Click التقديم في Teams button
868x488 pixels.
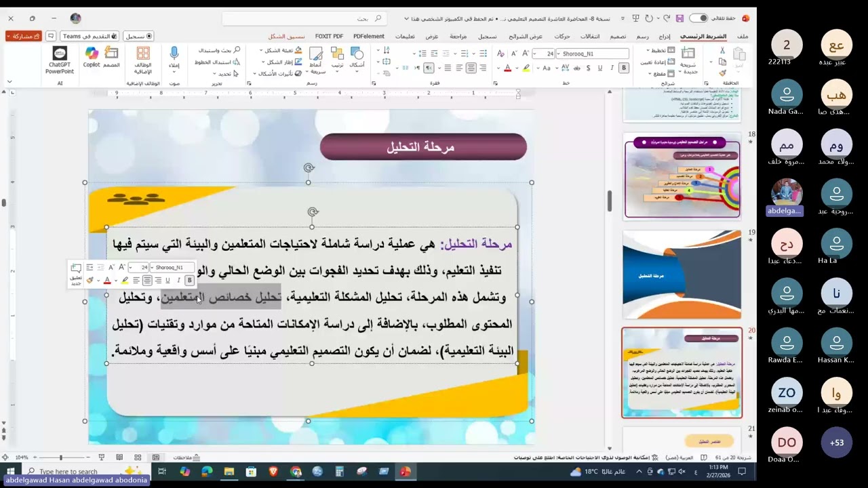pyautogui.click(x=90, y=36)
